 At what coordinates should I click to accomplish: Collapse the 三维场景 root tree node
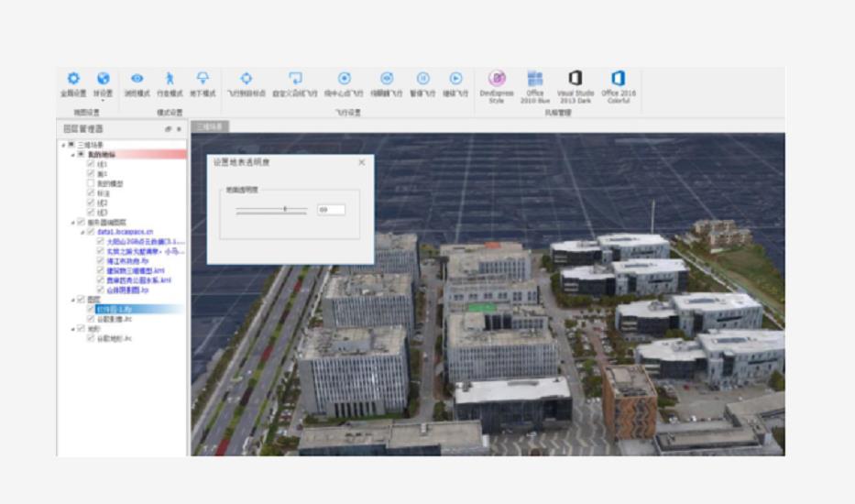coord(63,145)
